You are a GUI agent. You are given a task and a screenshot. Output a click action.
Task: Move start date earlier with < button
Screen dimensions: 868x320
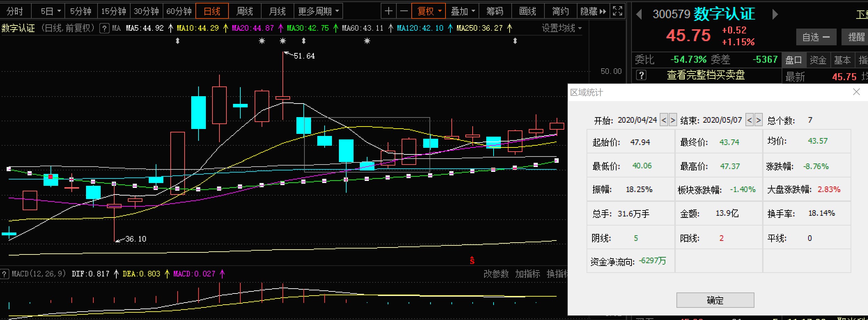coord(664,120)
